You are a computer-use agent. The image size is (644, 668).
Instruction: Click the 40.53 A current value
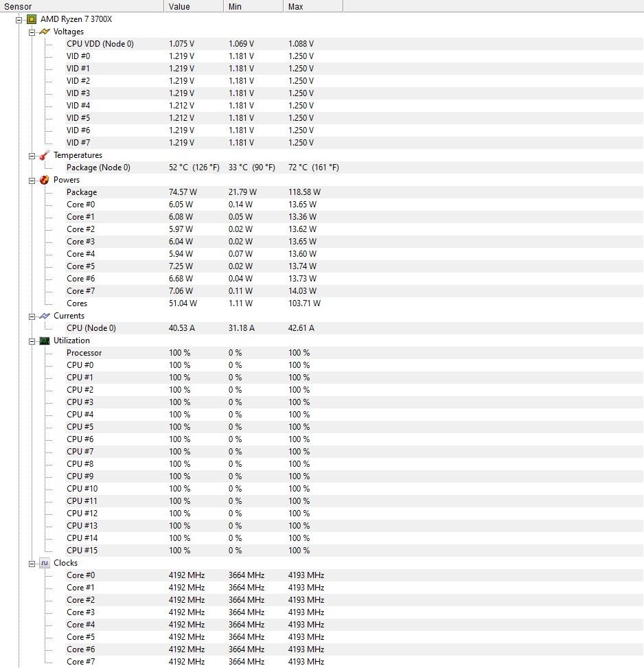pyautogui.click(x=182, y=328)
